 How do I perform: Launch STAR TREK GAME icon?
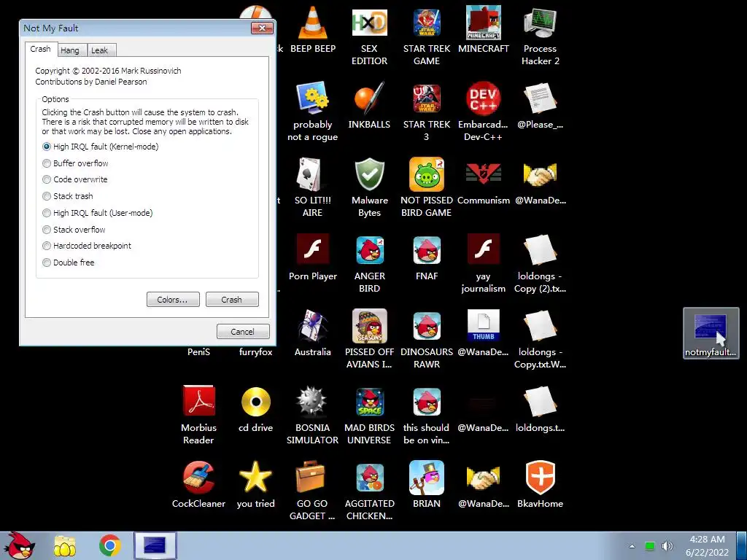[x=426, y=36]
